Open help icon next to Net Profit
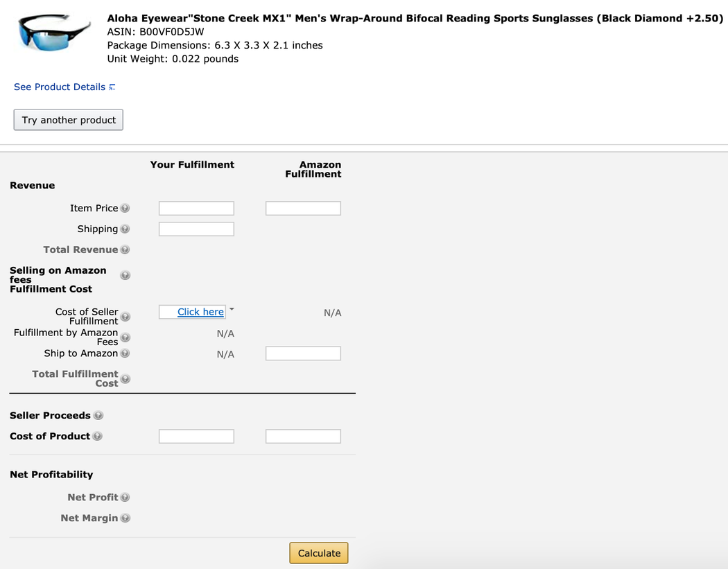The height and width of the screenshot is (569, 728). tap(125, 498)
